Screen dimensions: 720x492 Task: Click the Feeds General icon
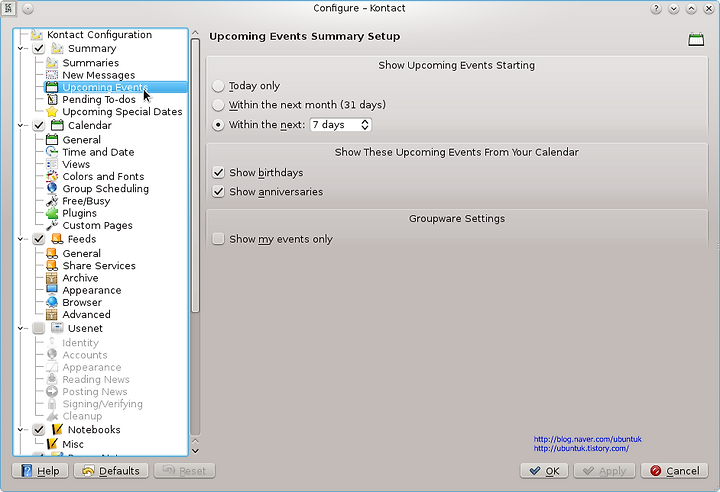tap(52, 254)
